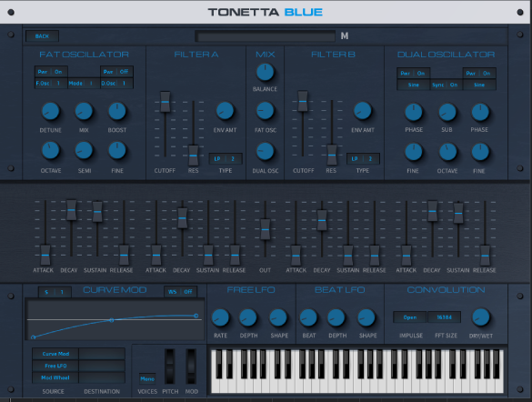Click the Free LFO RATE knob
The height and width of the screenshot is (402, 532).
click(220, 317)
